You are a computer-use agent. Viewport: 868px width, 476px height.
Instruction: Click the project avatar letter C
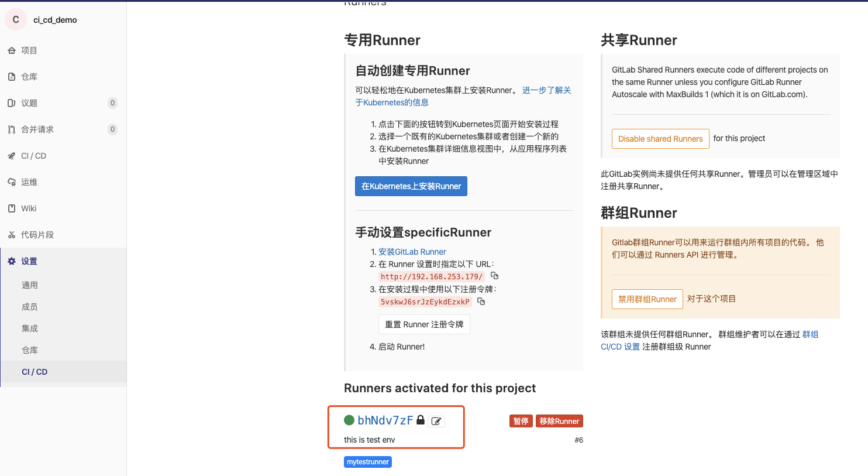(16, 19)
